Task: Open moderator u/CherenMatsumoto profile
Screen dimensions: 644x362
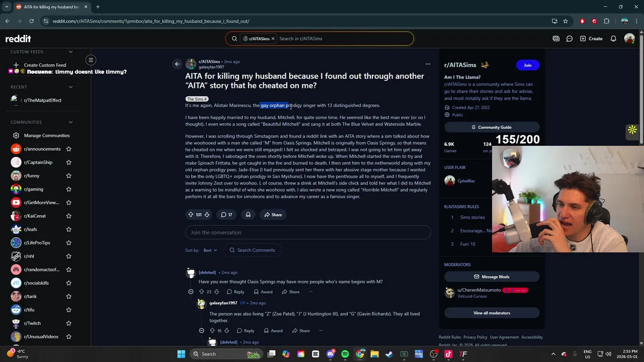Action: click(x=479, y=290)
